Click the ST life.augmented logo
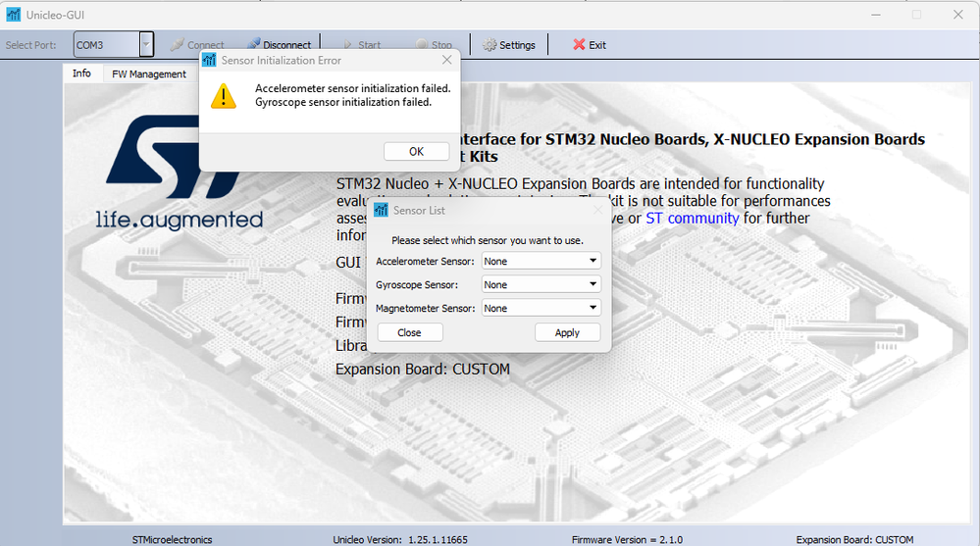 (x=179, y=172)
